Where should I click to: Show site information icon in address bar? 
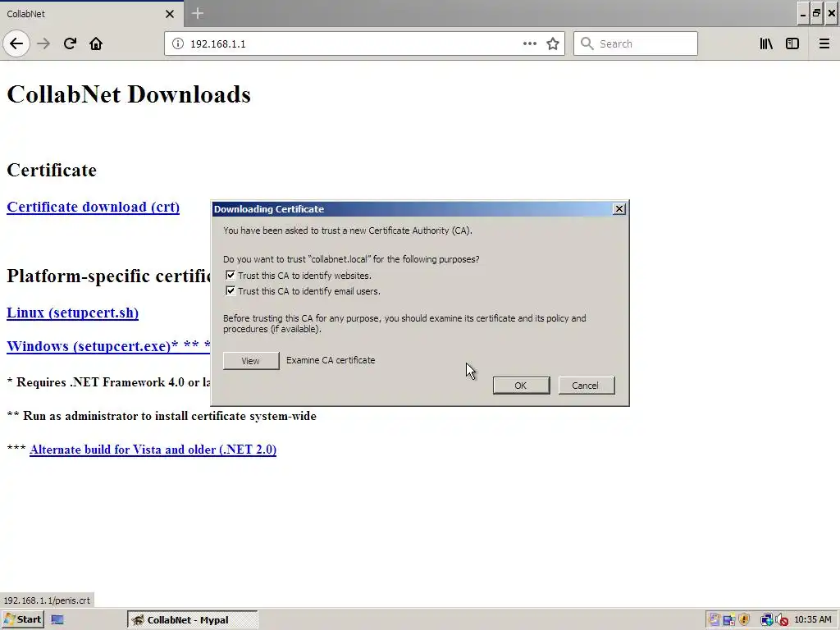click(178, 43)
